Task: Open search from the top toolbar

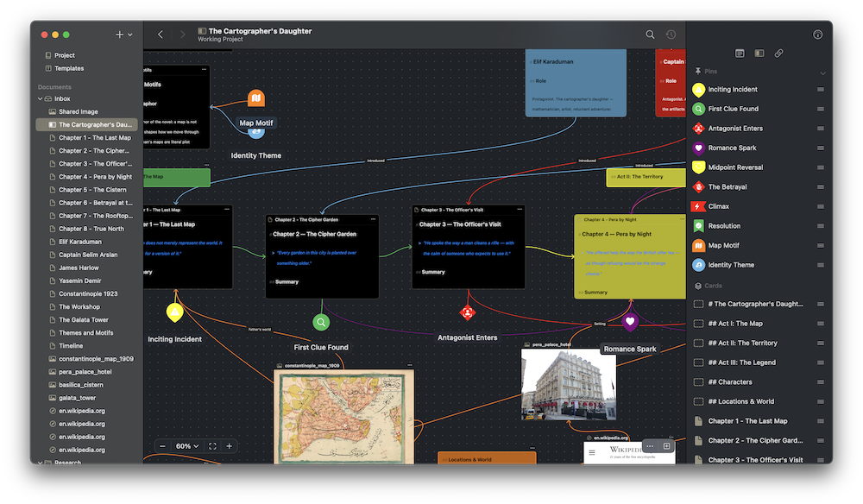Action: pos(650,35)
